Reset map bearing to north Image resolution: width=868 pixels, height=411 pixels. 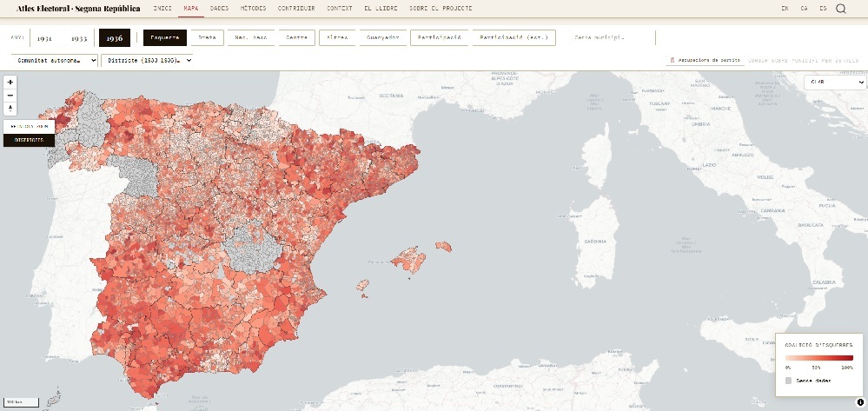click(x=10, y=109)
